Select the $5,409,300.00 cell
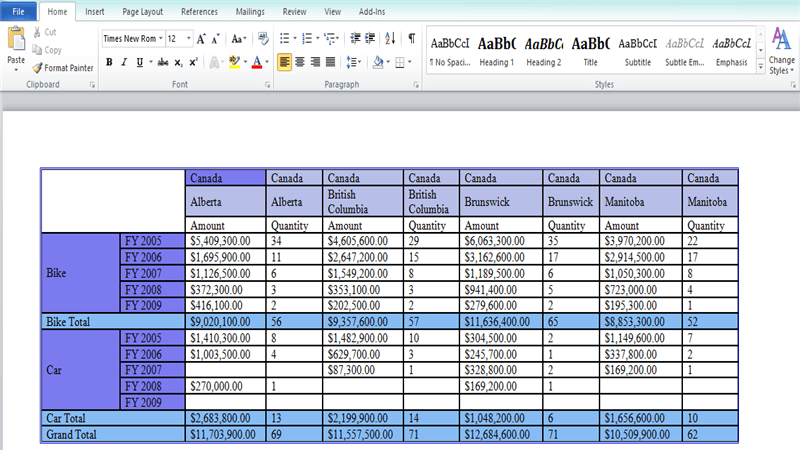 pyautogui.click(x=225, y=241)
